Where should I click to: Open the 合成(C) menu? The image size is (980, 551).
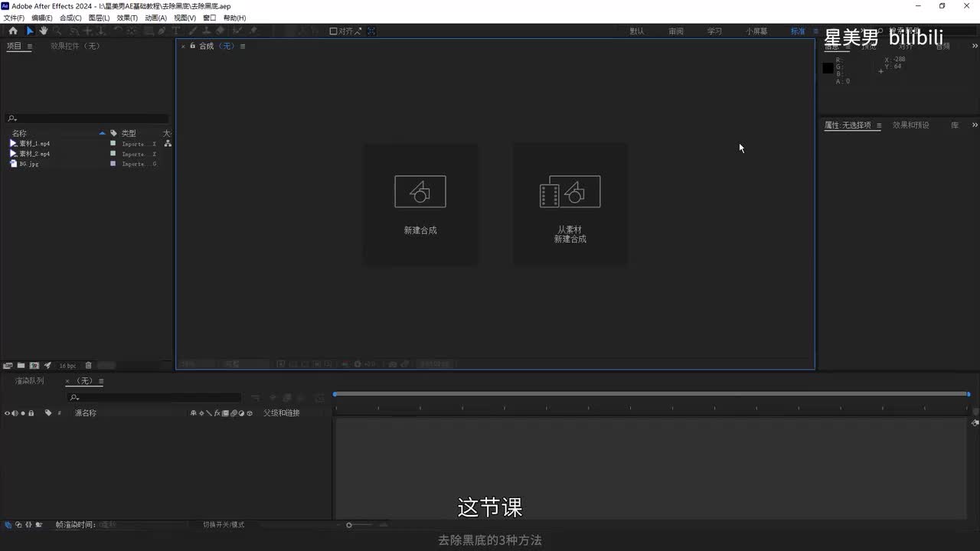pos(70,18)
